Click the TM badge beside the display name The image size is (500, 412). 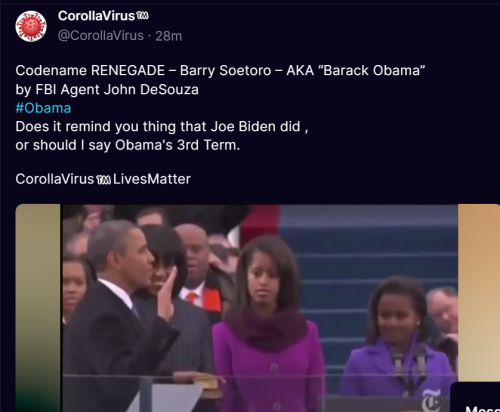click(143, 15)
